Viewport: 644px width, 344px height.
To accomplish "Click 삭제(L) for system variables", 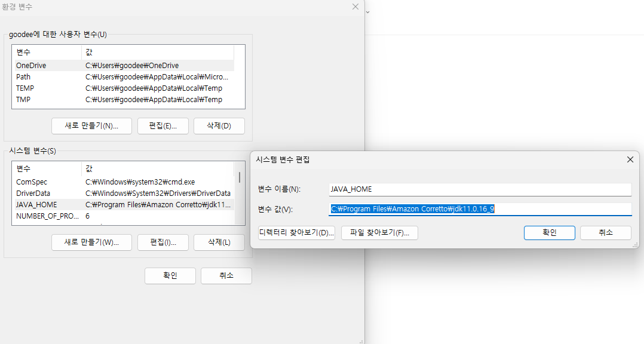I will (x=219, y=242).
